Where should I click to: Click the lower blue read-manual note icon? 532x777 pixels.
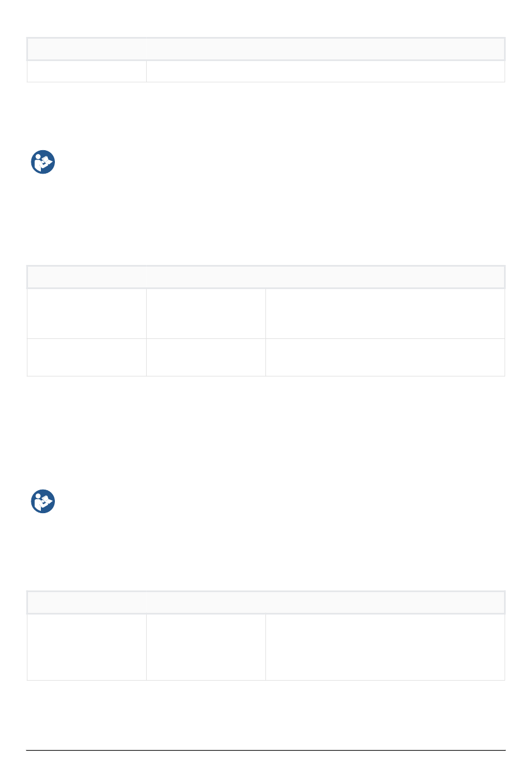coord(43,501)
